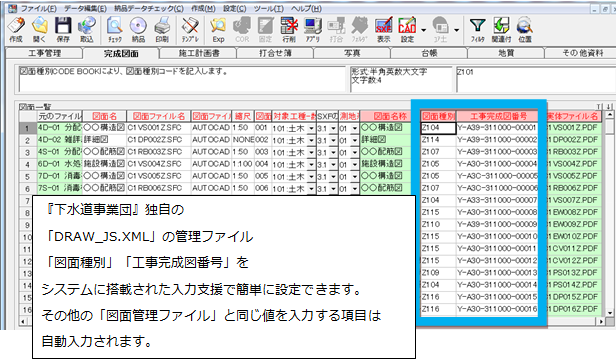Select the Z109 drawing type cell
The height and width of the screenshot is (360, 616).
[438, 273]
